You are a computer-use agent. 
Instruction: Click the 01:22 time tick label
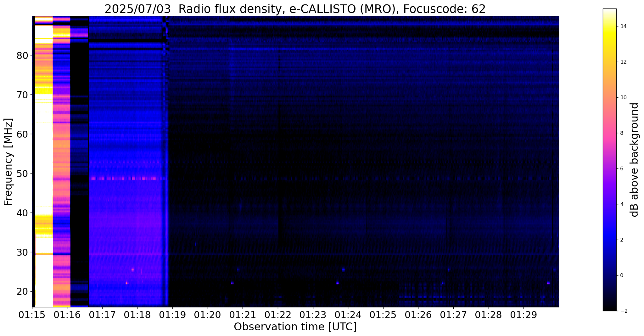click(x=278, y=314)
